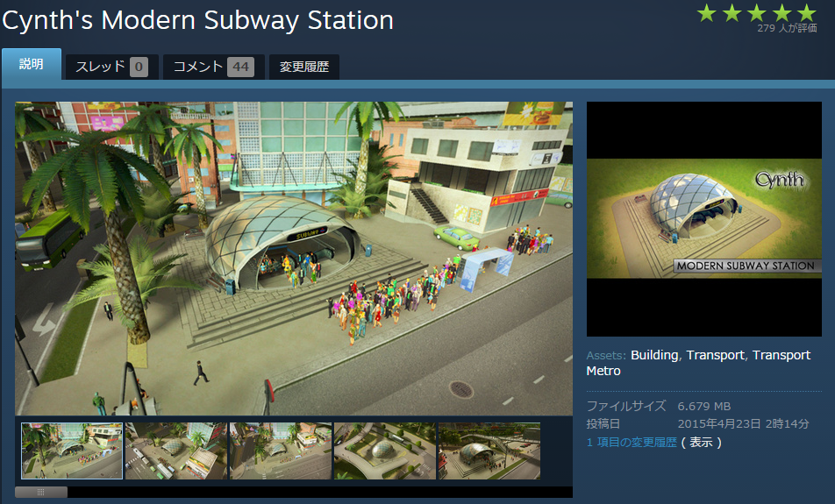Open the 1 項目の変更履歴 link
Image resolution: width=835 pixels, height=504 pixels.
tap(632, 443)
